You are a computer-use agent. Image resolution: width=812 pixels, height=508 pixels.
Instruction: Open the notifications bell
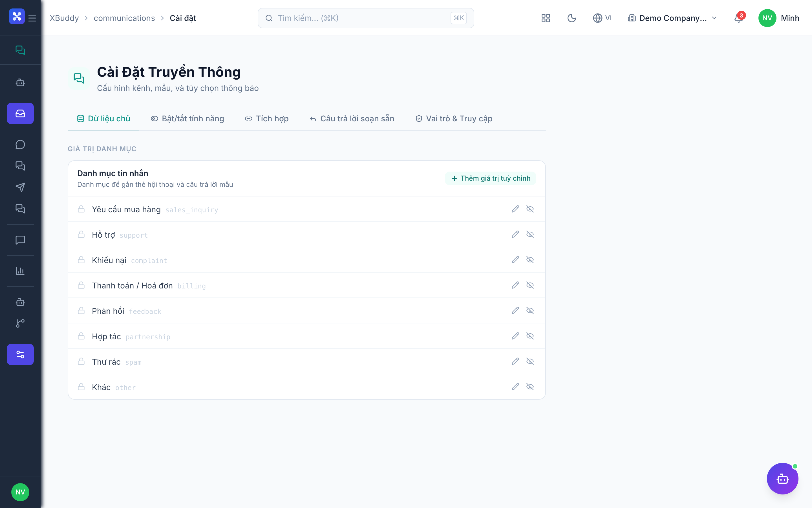click(738, 18)
